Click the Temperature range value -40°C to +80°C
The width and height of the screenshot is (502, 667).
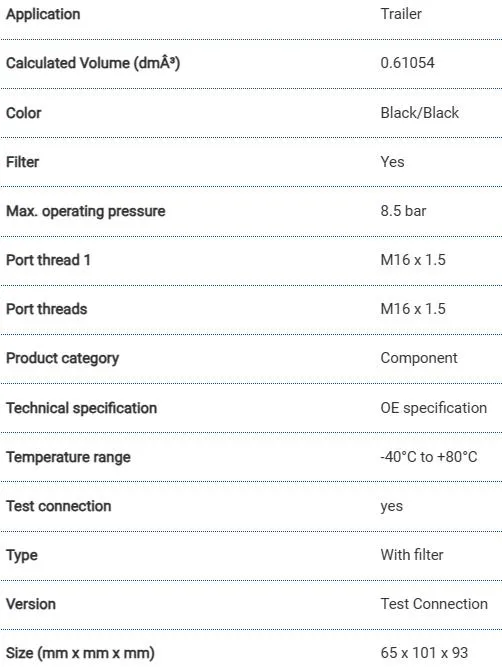pyautogui.click(x=428, y=457)
